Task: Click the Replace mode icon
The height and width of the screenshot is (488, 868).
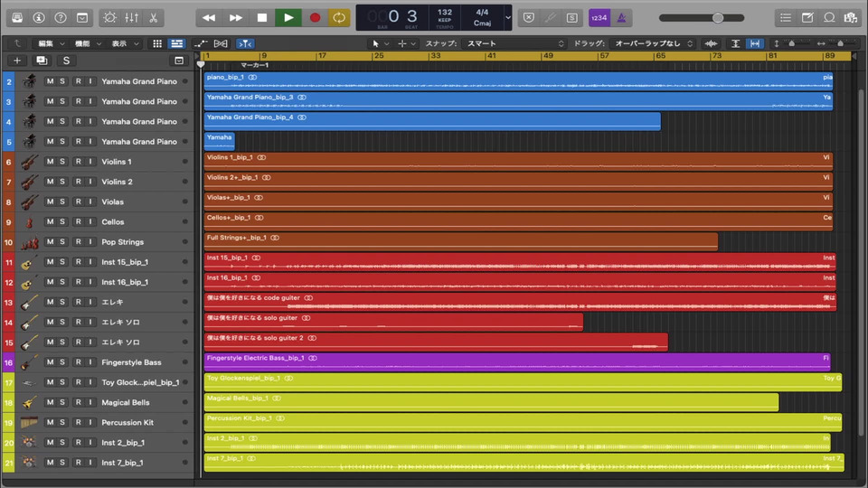Action: [529, 18]
